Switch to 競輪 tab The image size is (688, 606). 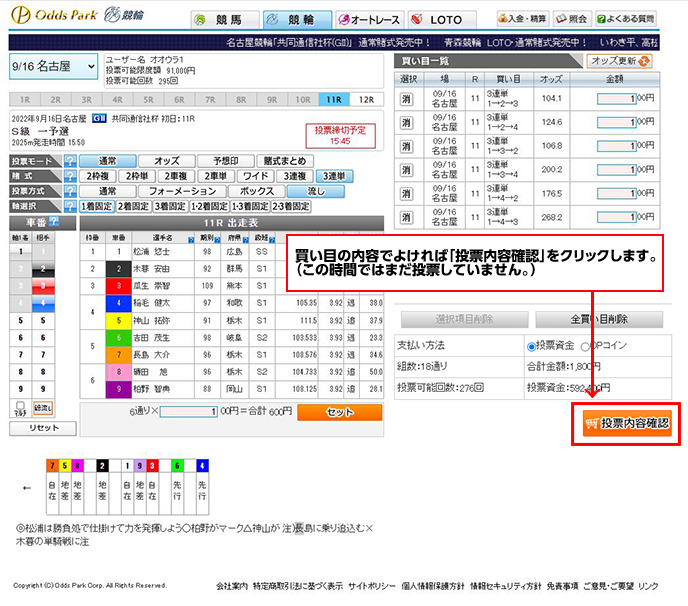click(x=297, y=20)
